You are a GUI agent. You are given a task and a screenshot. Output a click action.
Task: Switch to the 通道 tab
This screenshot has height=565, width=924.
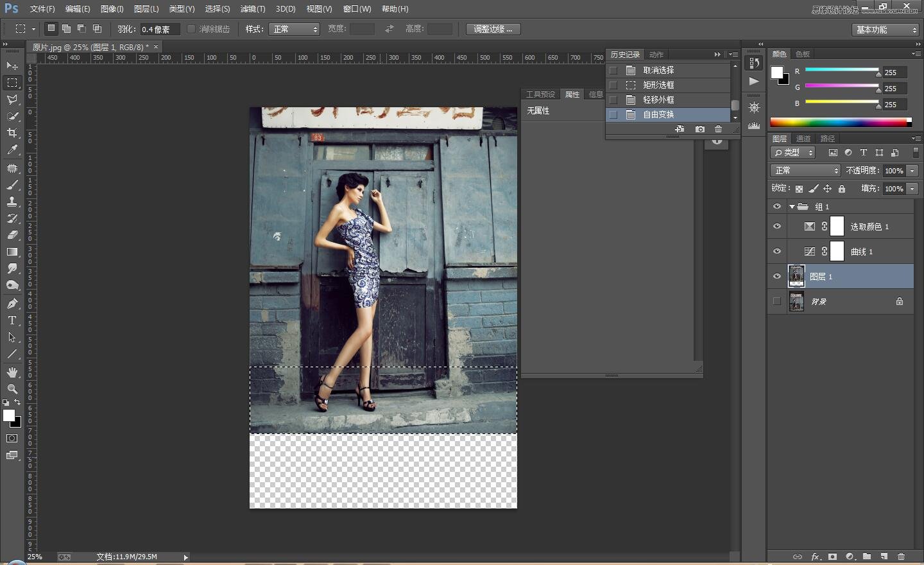[803, 139]
